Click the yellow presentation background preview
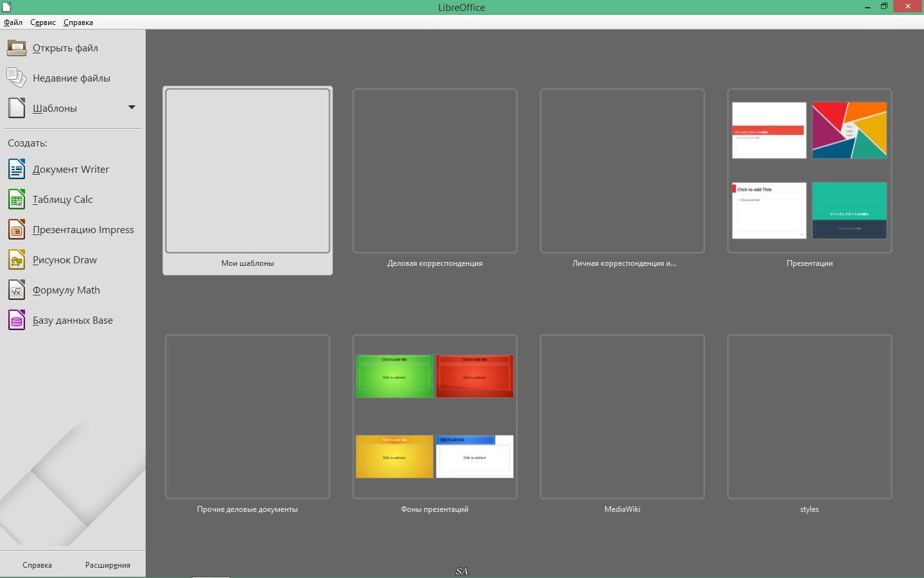This screenshot has width=924, height=578. click(x=395, y=457)
